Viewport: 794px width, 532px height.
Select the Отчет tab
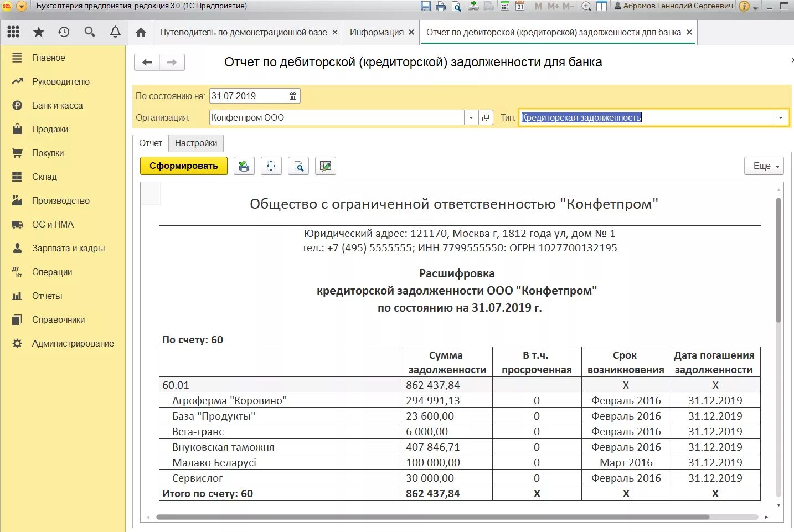pos(151,143)
